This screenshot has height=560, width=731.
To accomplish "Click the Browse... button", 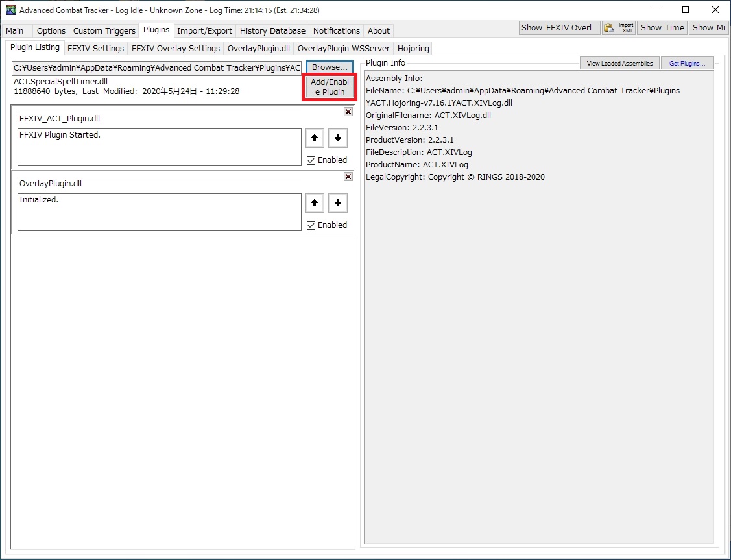I will pos(330,67).
